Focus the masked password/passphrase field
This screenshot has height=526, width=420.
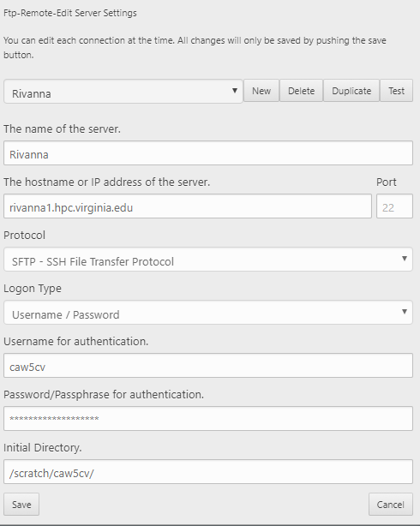click(208, 419)
